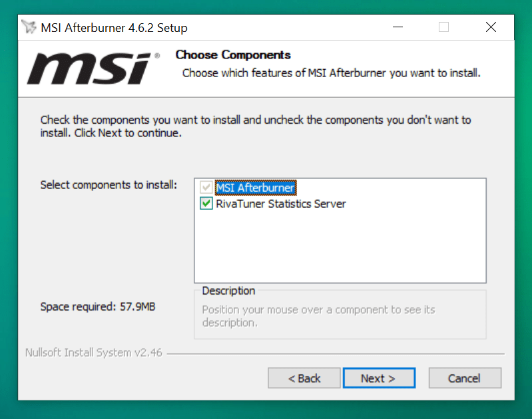The width and height of the screenshot is (532, 419).
Task: Click the disabled maximize button
Action: [x=444, y=27]
